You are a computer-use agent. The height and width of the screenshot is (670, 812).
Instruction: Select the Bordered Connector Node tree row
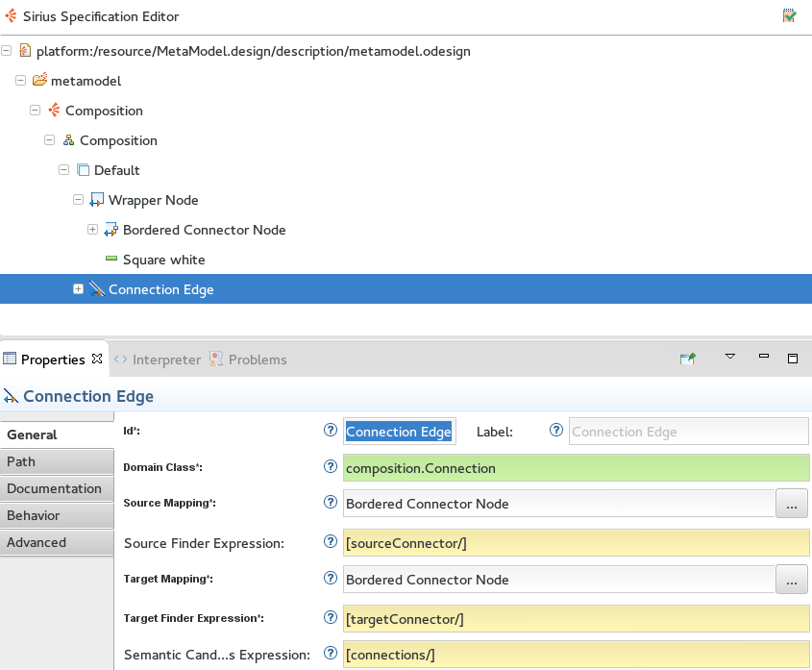406,230
